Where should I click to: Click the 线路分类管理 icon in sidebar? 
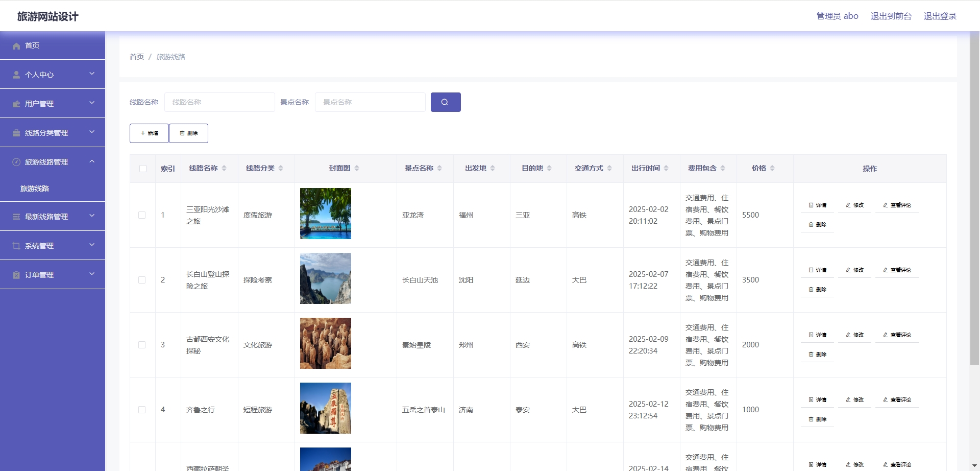(x=16, y=132)
